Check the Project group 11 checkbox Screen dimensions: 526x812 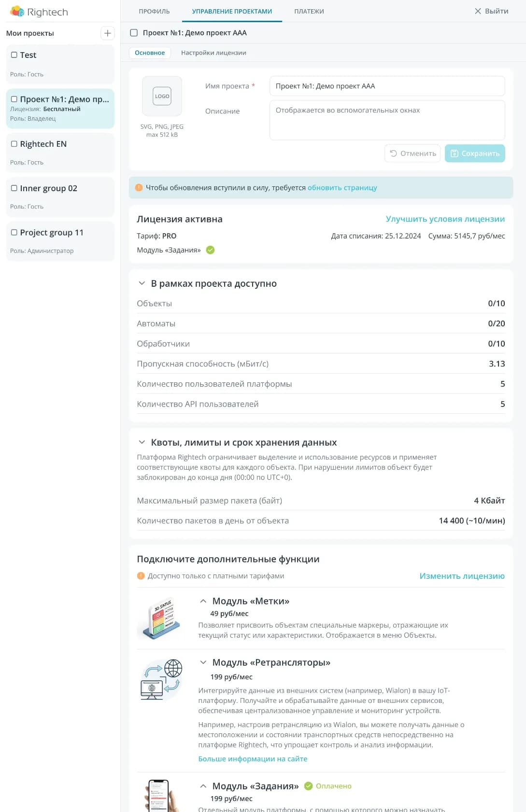14,232
